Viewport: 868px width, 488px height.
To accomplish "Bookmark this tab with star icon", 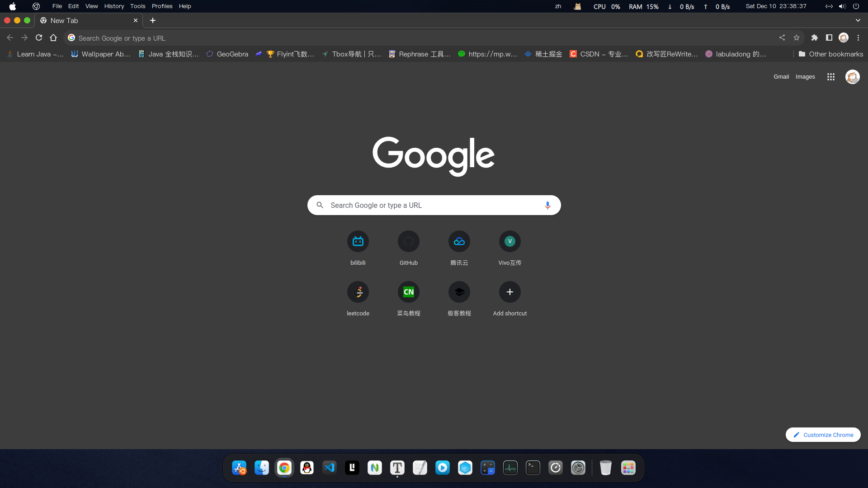I will (x=797, y=38).
